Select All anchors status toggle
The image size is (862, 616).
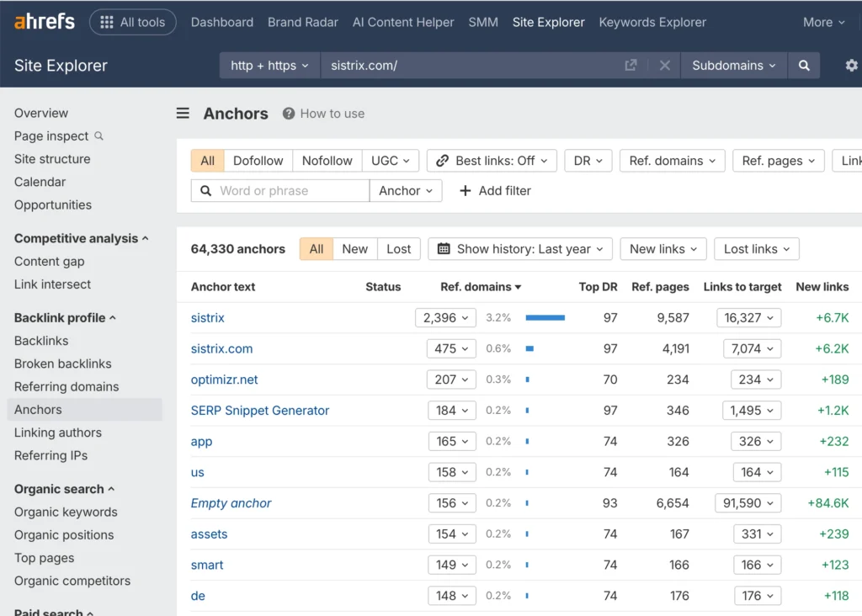point(317,249)
